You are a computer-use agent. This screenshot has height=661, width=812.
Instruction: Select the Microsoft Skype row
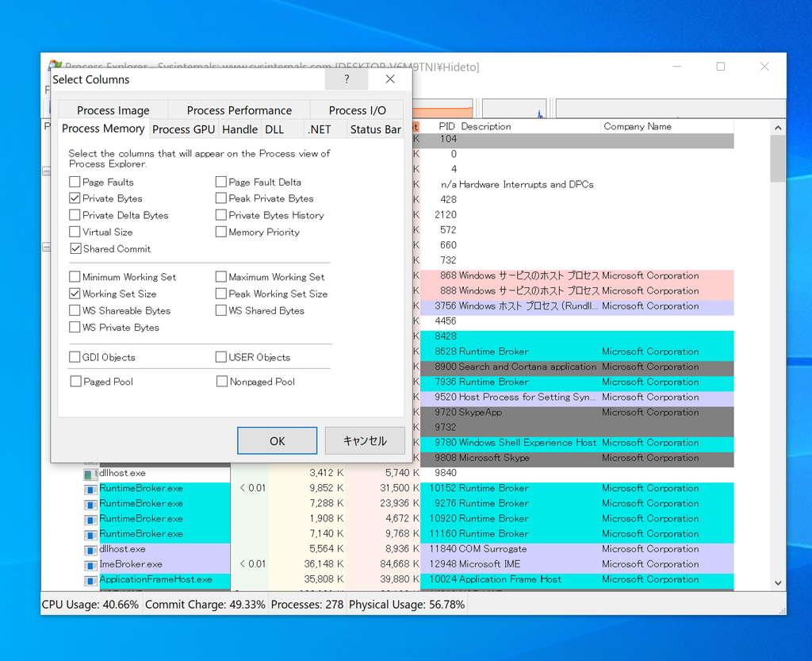(x=577, y=458)
